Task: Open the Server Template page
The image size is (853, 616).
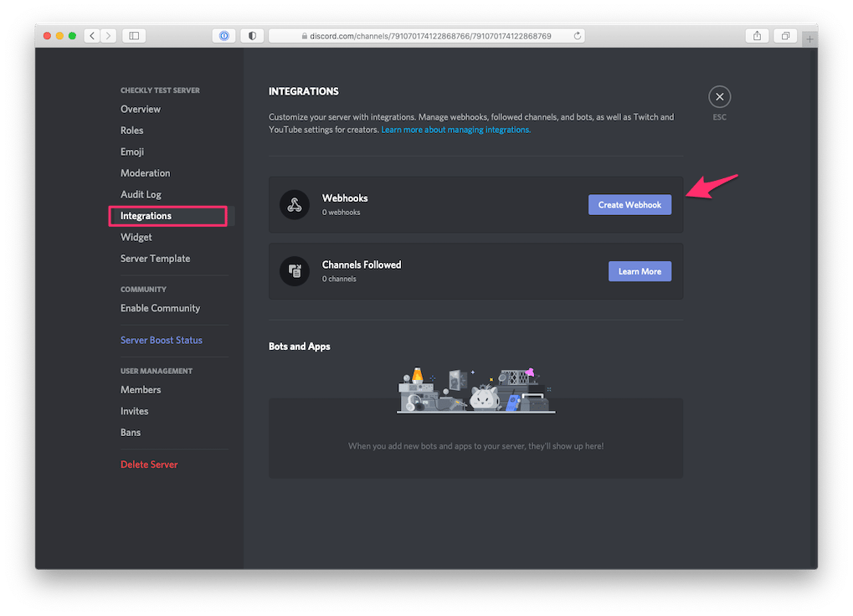Action: [x=155, y=259]
